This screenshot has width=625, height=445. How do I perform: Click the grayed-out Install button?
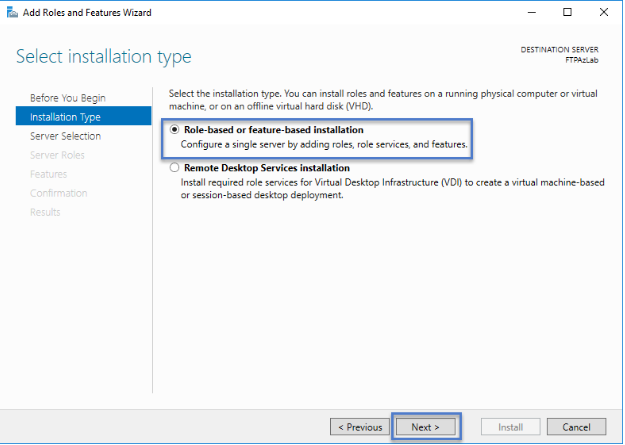(511, 427)
